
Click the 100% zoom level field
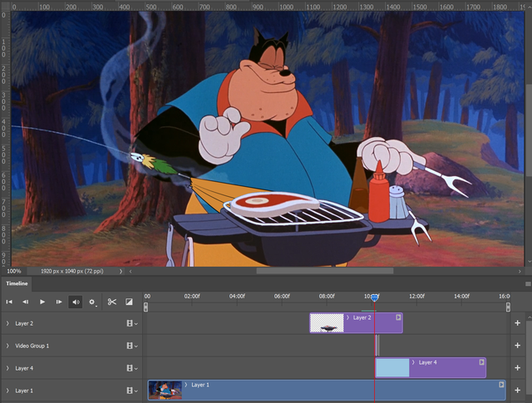(x=14, y=272)
